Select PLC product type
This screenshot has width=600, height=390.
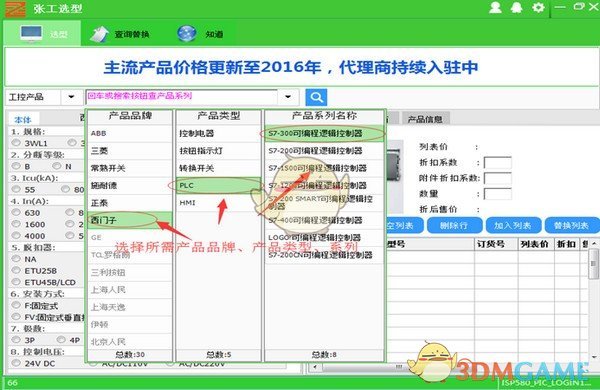(218, 186)
